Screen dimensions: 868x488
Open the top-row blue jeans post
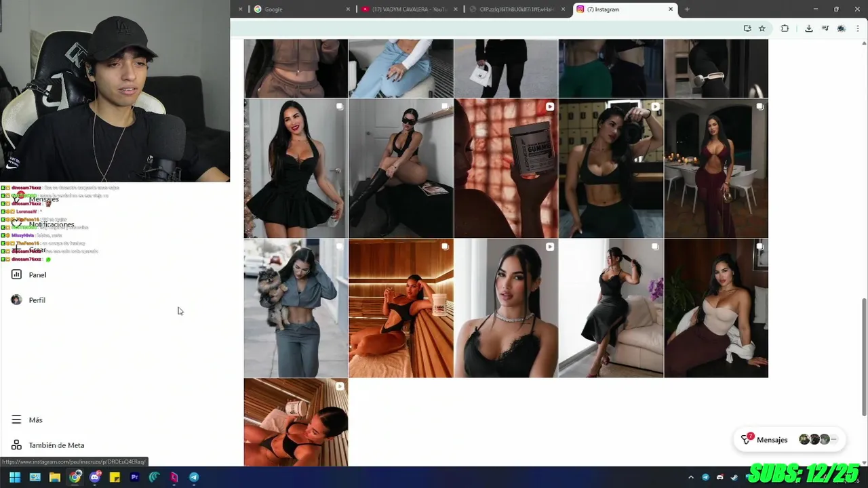tap(401, 68)
